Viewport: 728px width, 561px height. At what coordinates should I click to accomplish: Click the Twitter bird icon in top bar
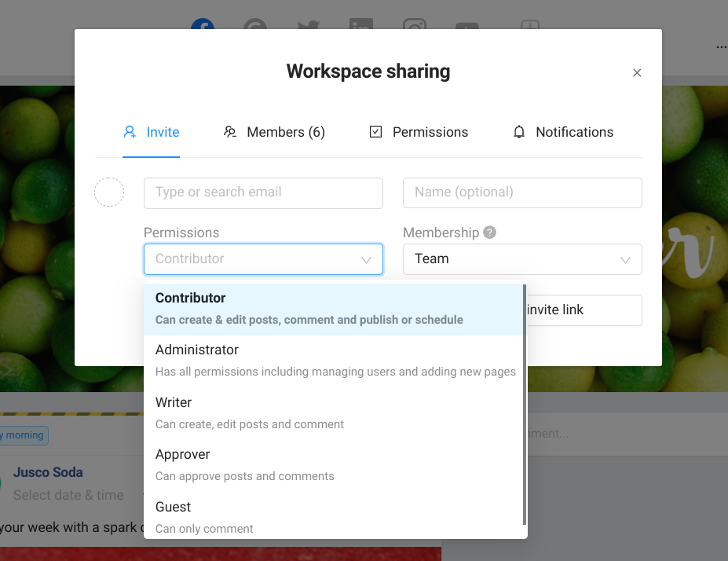[x=309, y=24]
